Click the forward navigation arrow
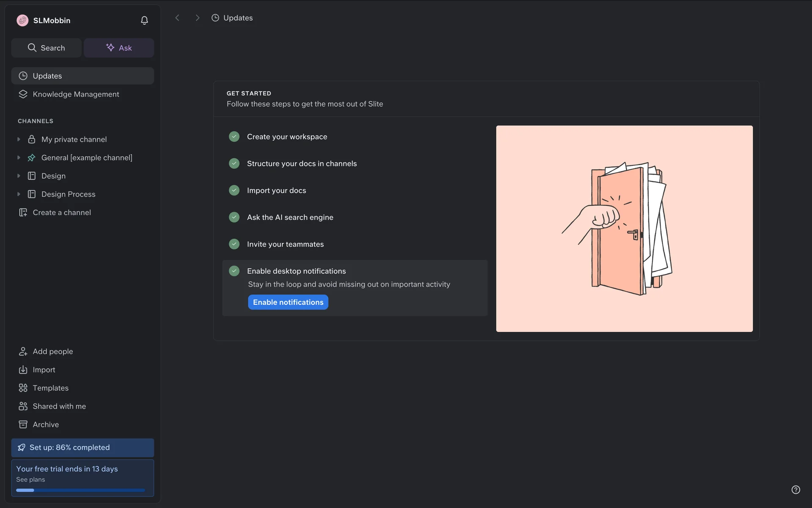 (x=198, y=18)
